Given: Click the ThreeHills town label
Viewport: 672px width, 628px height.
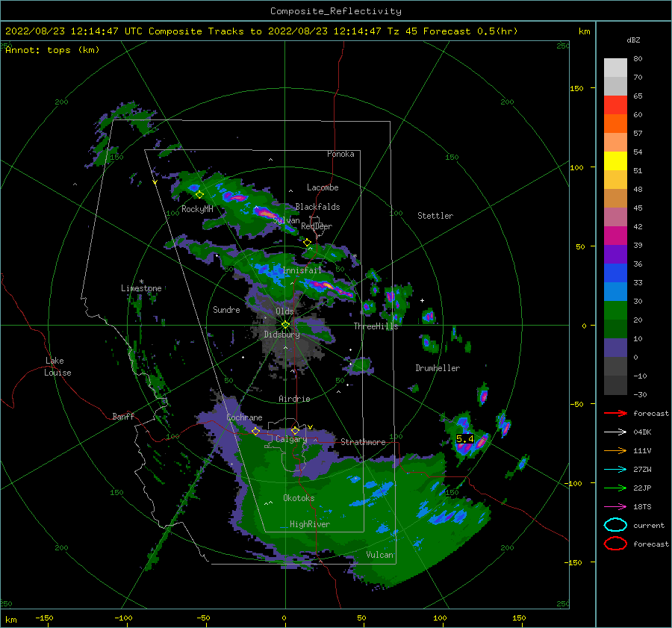Looking at the screenshot, I should (376, 326).
